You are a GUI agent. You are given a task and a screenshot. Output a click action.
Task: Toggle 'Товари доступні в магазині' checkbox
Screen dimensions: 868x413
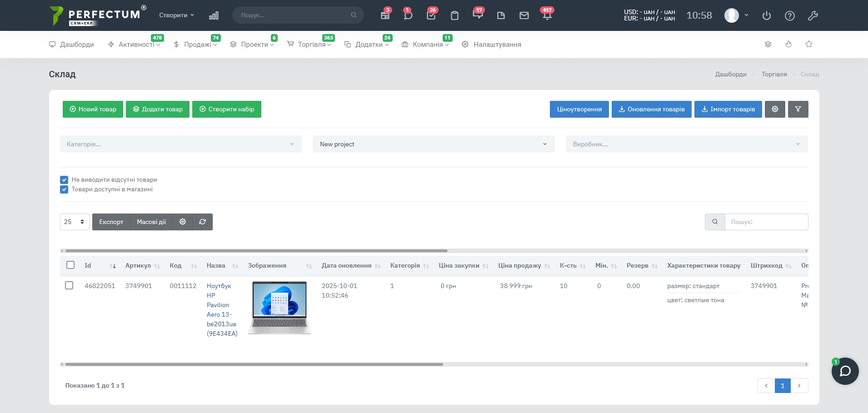64,189
